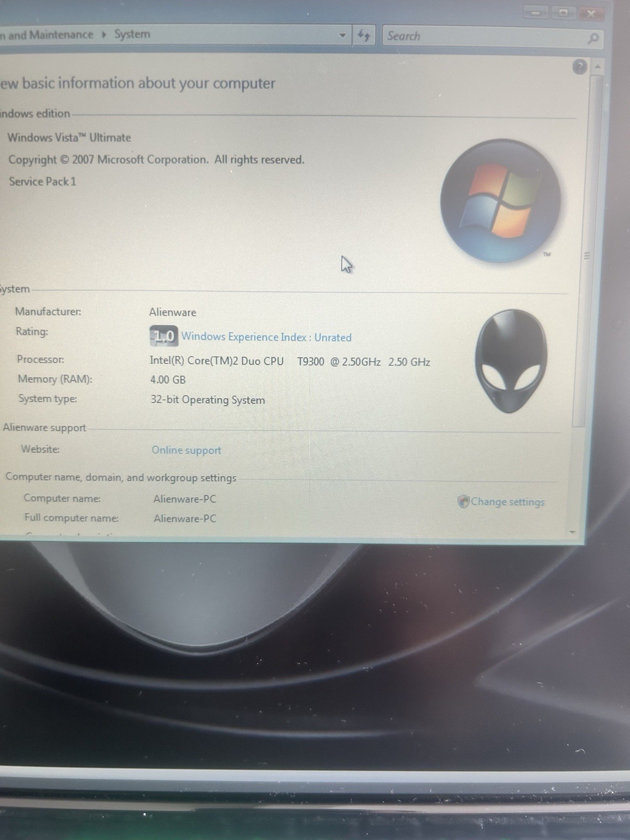Click the Processor: label
Screen dimensions: 630x840
(x=40, y=360)
